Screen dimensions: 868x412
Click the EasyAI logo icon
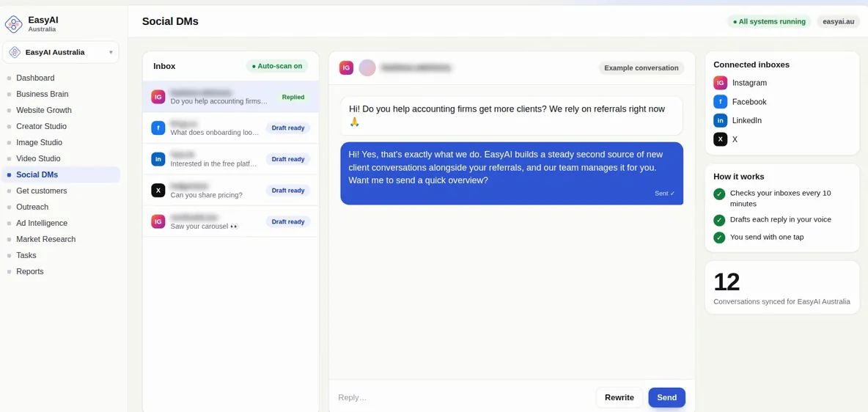14,23
